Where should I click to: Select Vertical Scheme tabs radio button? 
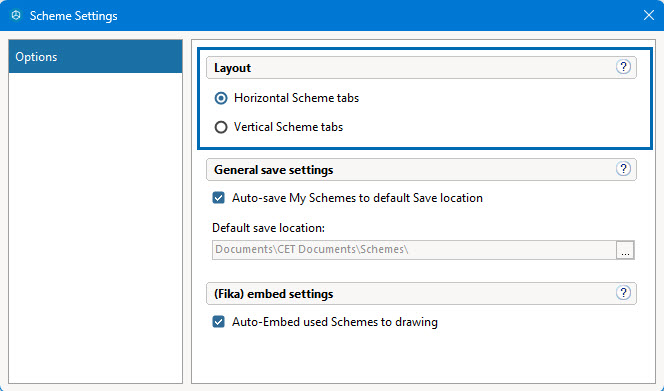(221, 127)
